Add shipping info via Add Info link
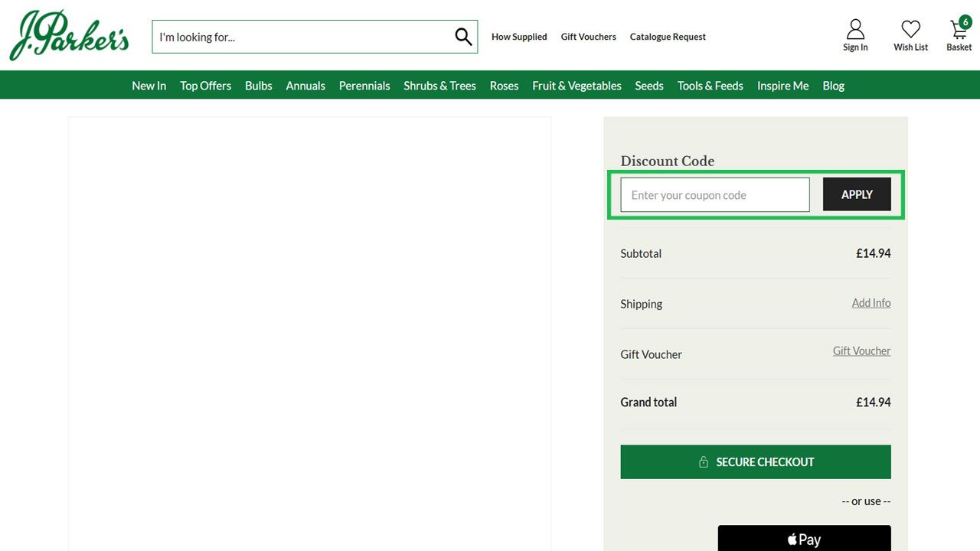 [x=871, y=303]
